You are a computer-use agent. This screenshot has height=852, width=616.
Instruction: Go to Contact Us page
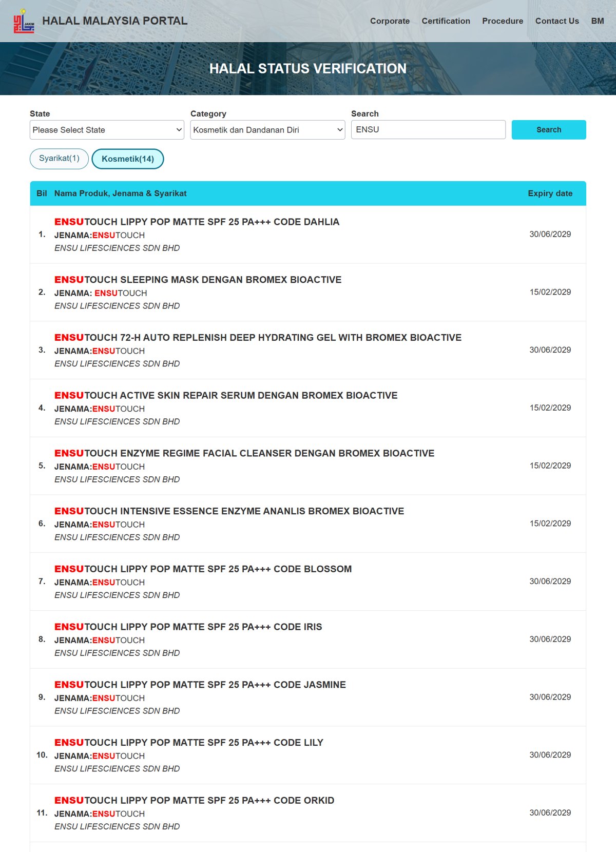tap(557, 21)
